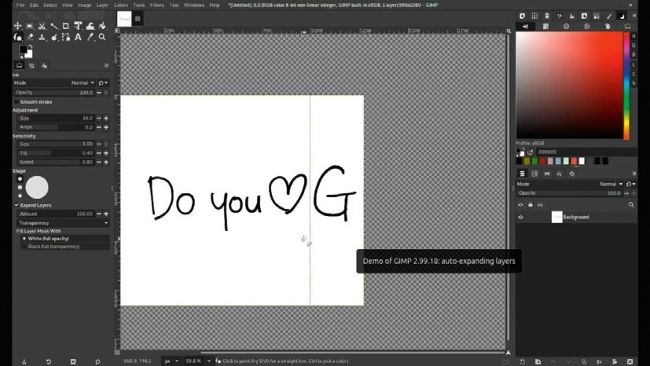Toggle the Smooth stroke checkbox
Viewport: 650px width, 366px height.
pyautogui.click(x=17, y=102)
